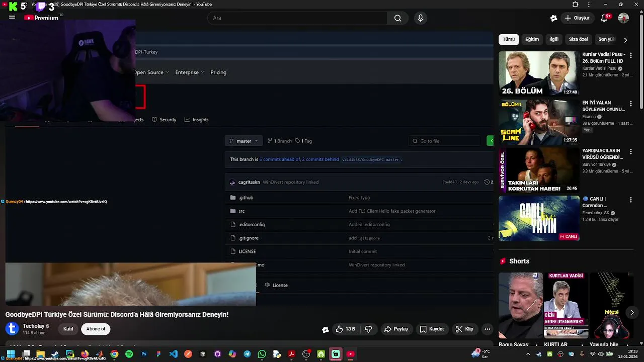Dislike the video with thumbs-down icon
This screenshot has width=644, height=362.
(x=368, y=329)
